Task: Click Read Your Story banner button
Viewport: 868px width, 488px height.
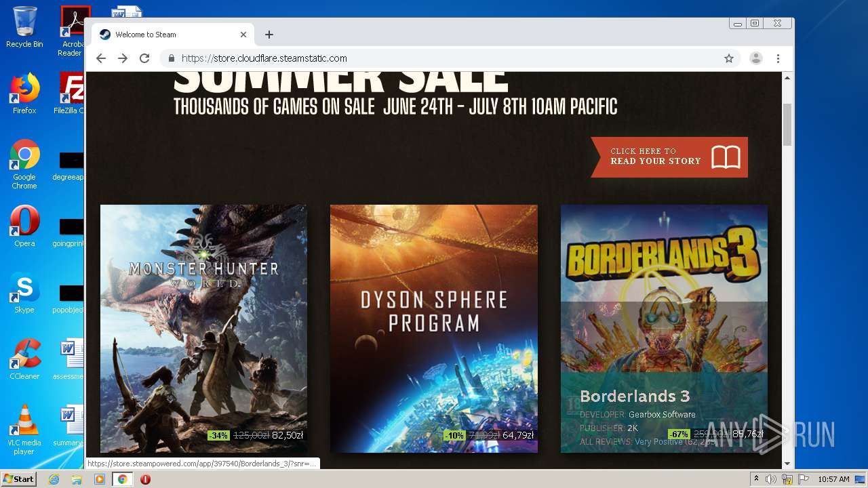Action: [669, 157]
